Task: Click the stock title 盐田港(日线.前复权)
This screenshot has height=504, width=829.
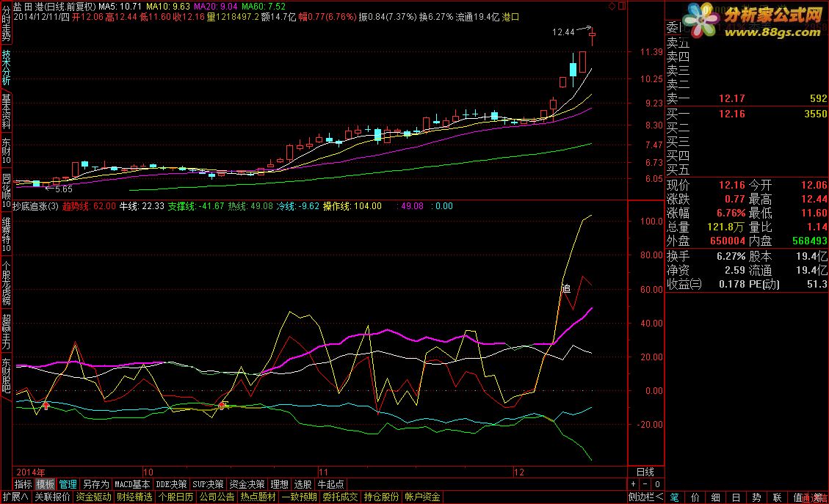Action: point(54,7)
